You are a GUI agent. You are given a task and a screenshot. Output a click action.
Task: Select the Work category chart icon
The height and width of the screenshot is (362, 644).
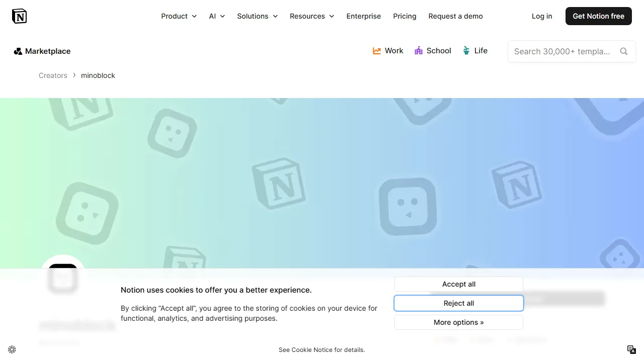pos(376,50)
